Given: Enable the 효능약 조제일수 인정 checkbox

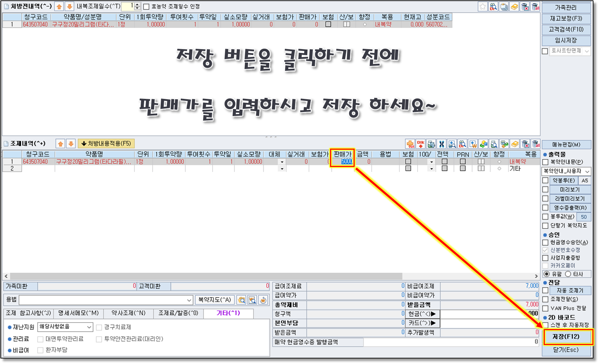Looking at the screenshot, I should pyautogui.click(x=146, y=7).
